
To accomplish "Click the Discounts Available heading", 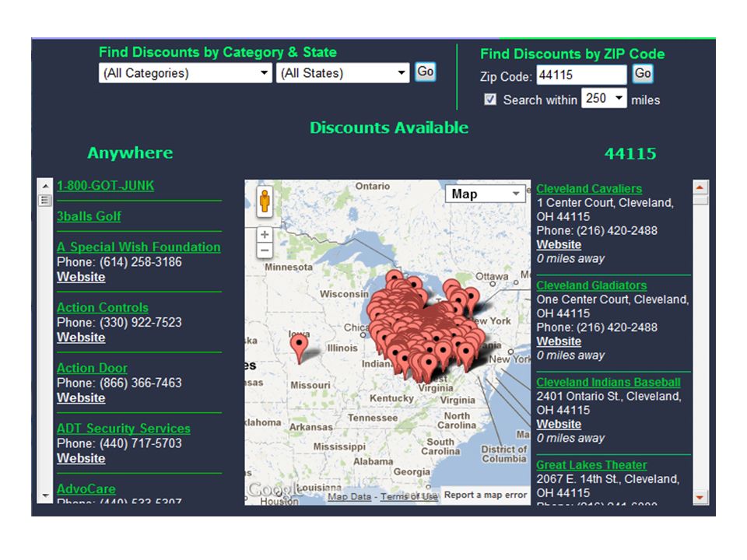I will coord(389,128).
